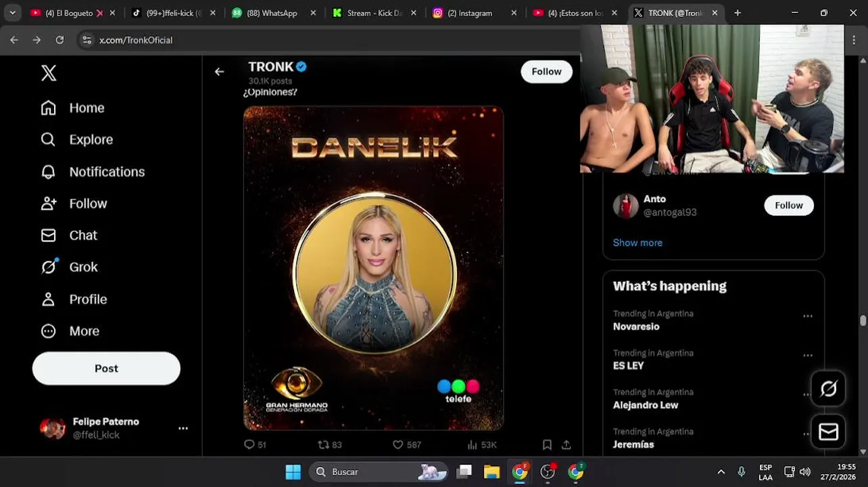Open Anto's profile avatar
The image size is (868, 487).
[x=625, y=206]
